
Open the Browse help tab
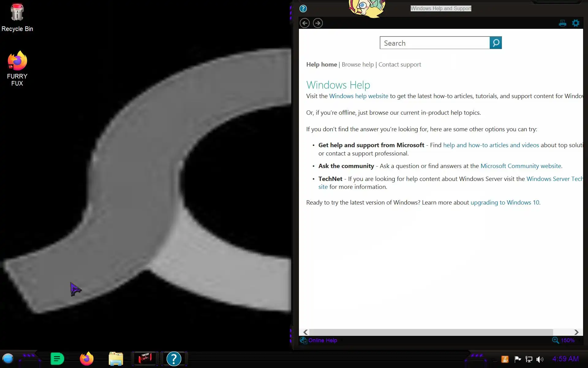click(x=357, y=64)
